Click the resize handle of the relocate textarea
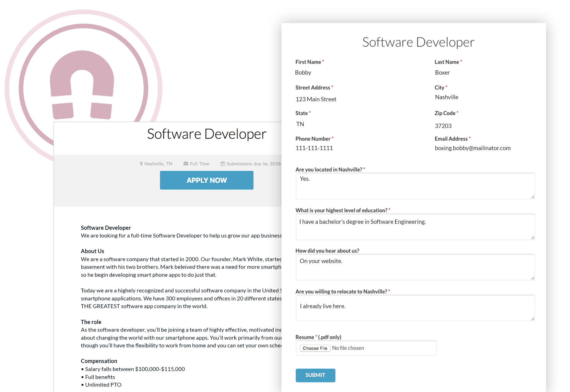Screen dimensions: 570x392 533,319
